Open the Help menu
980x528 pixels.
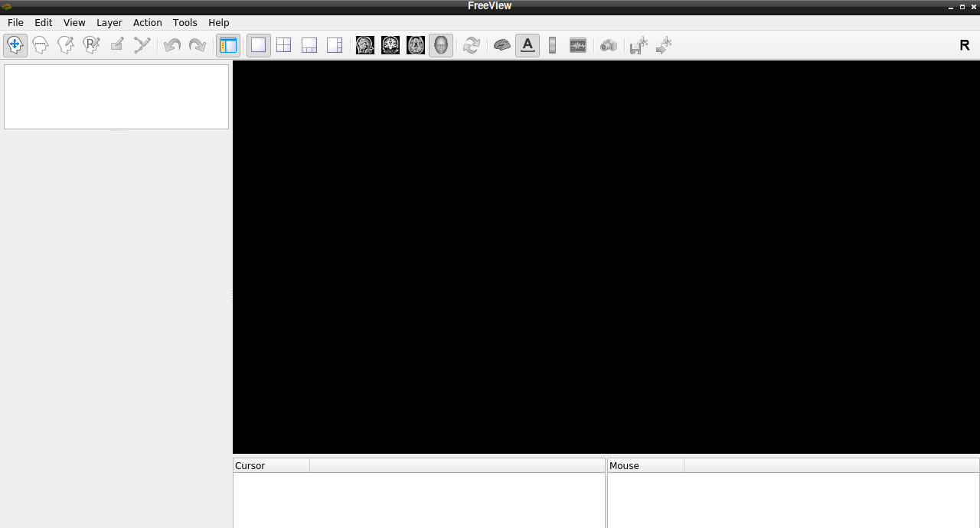(219, 23)
